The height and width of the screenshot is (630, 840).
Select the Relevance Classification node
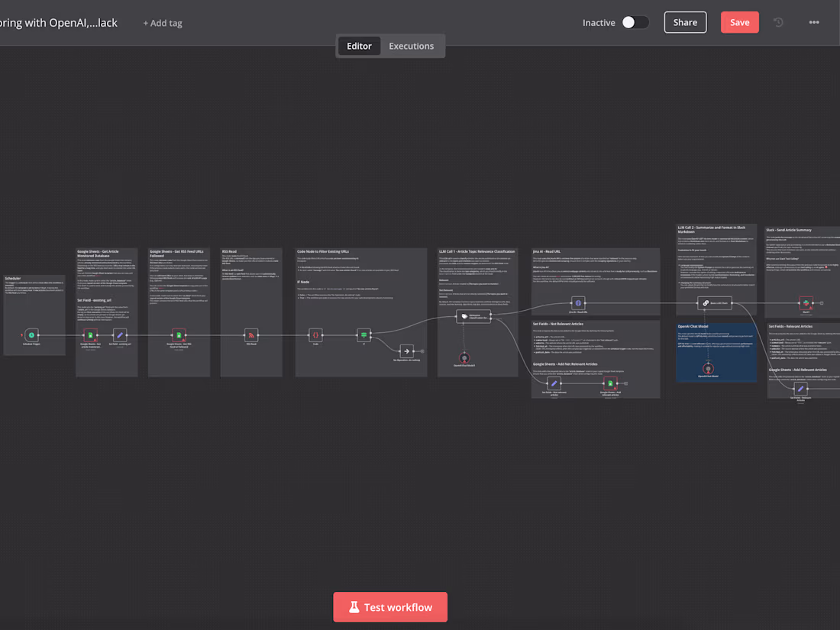(473, 315)
